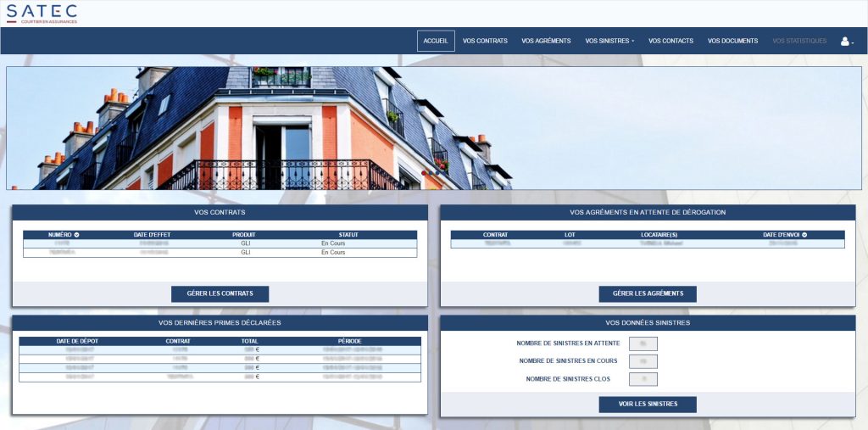Click the sinistres clos count field
This screenshot has height=430, width=868.
click(x=643, y=380)
